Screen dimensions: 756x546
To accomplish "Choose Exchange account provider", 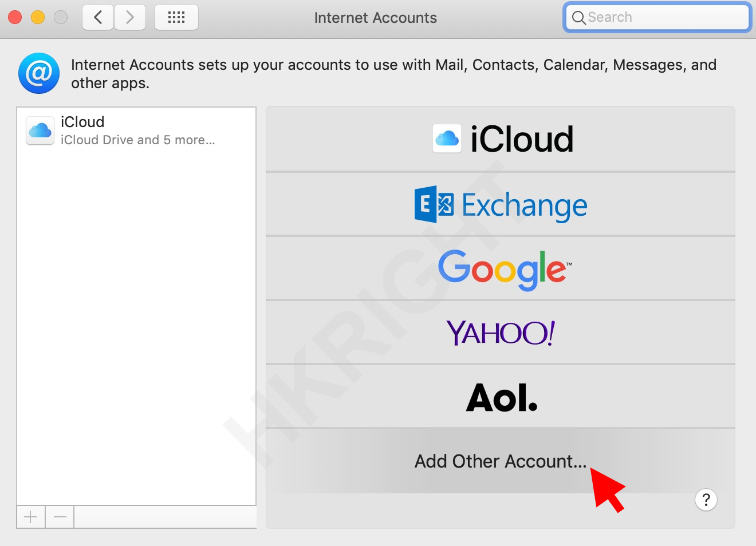I will point(501,204).
